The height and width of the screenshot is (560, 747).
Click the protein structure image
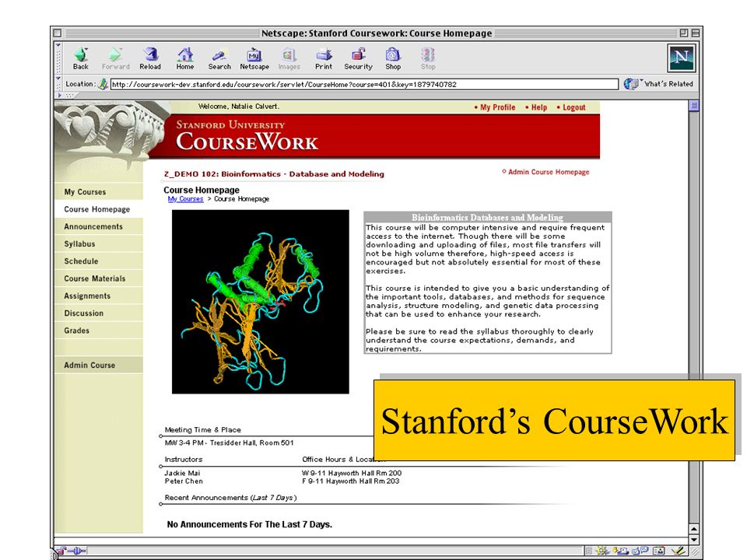coord(260,302)
